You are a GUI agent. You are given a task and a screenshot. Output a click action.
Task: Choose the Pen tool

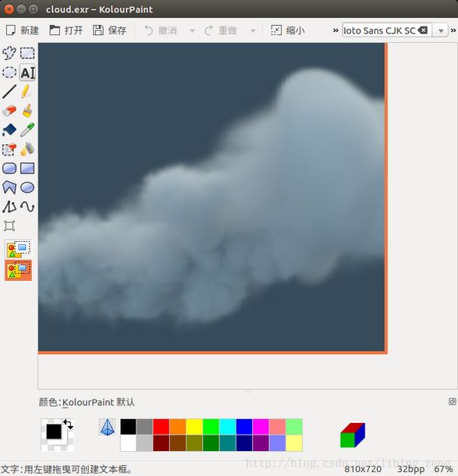[27, 91]
